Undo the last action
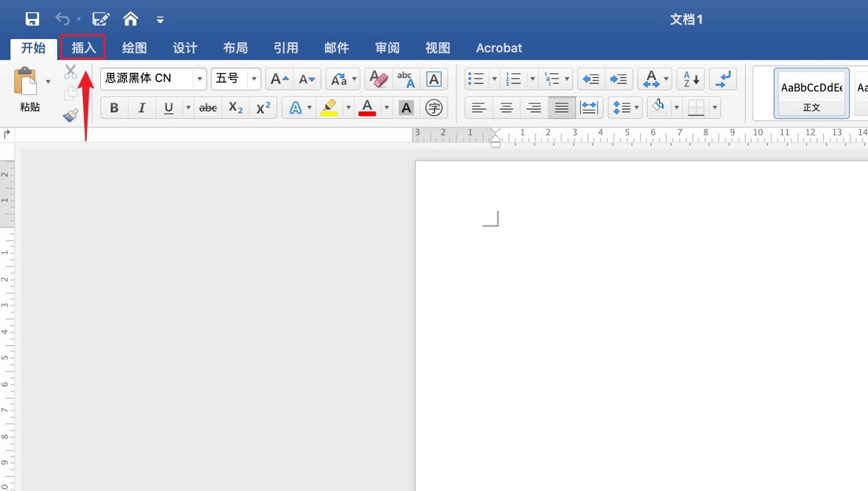 click(62, 19)
